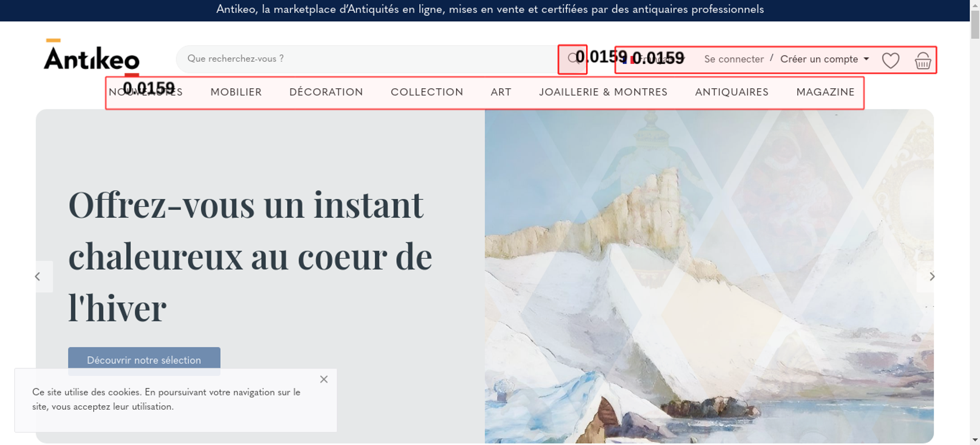
Task: Open the Art category
Action: tap(501, 92)
